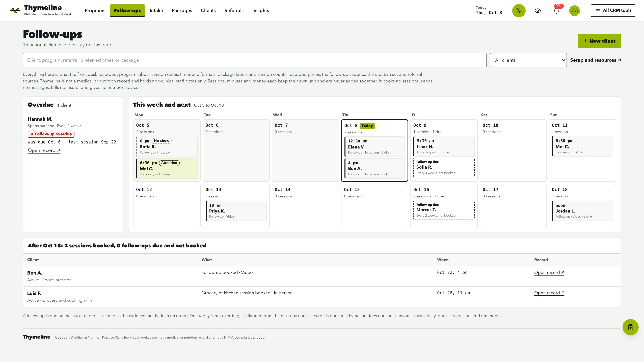Expand the All clients dropdown
Screen dimensions: 644x362
coord(528,60)
